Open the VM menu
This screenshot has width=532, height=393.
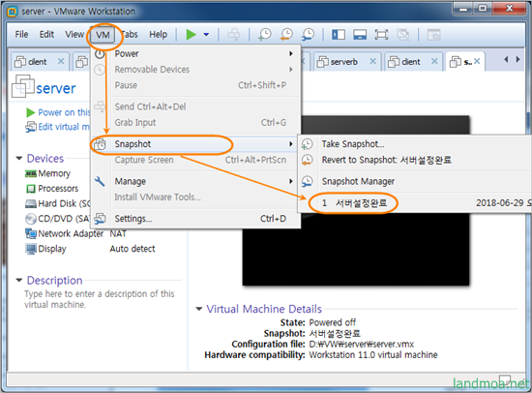(x=103, y=35)
